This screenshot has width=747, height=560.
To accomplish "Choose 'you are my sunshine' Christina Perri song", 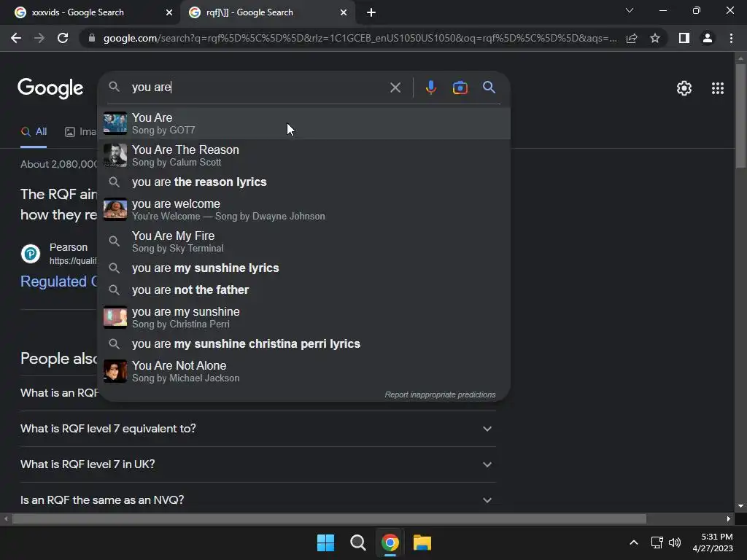I will [x=304, y=318].
